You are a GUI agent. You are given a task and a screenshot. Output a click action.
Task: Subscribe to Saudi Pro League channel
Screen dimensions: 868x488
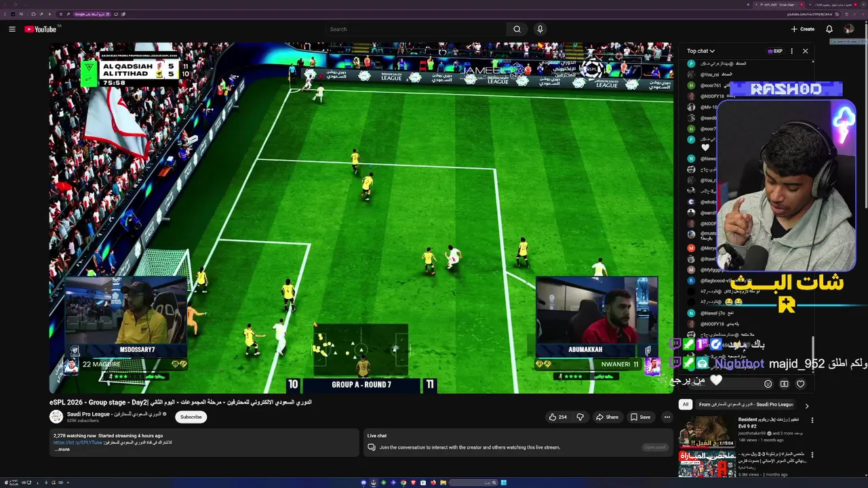pyautogui.click(x=191, y=417)
